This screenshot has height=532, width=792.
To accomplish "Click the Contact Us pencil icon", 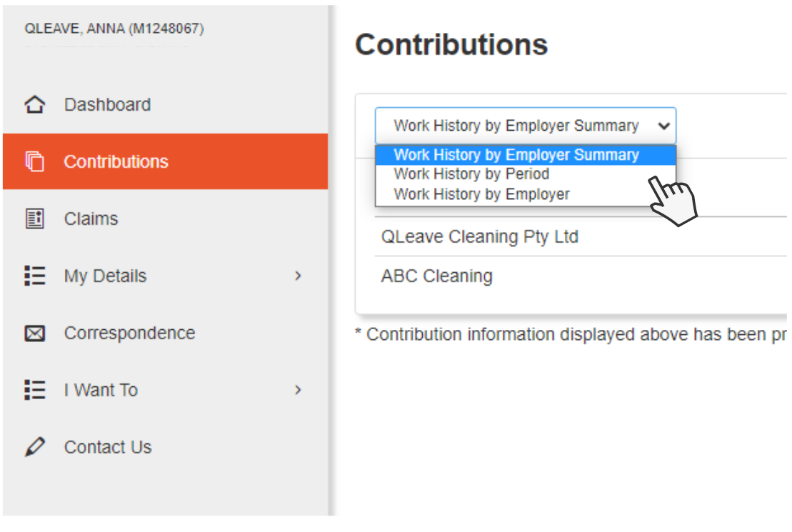I will [34, 448].
